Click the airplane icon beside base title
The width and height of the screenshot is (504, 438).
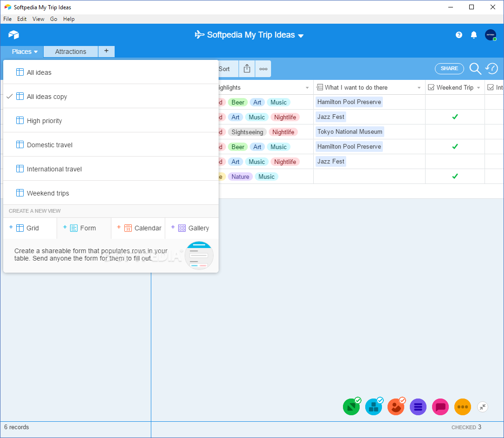click(199, 34)
